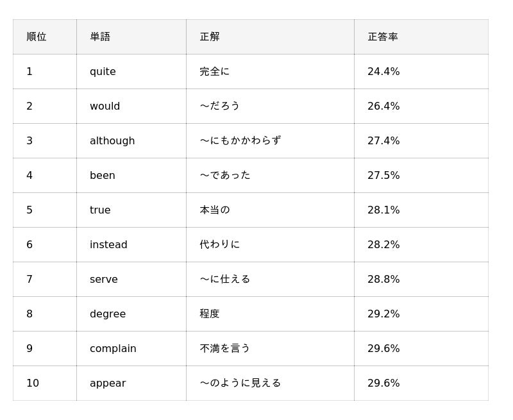Select the 不満を言う answer cell
The height and width of the screenshot is (420, 513).
click(x=270, y=349)
